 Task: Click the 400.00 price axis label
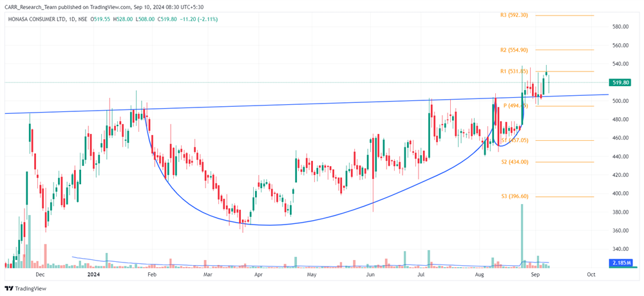tap(621, 193)
